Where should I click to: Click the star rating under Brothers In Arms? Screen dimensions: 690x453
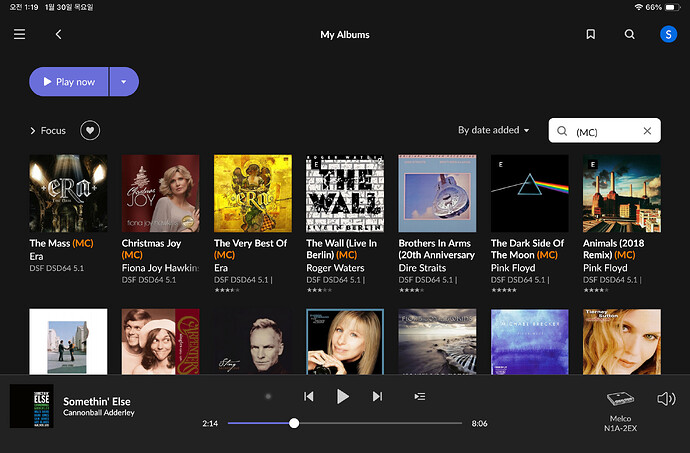411,290
